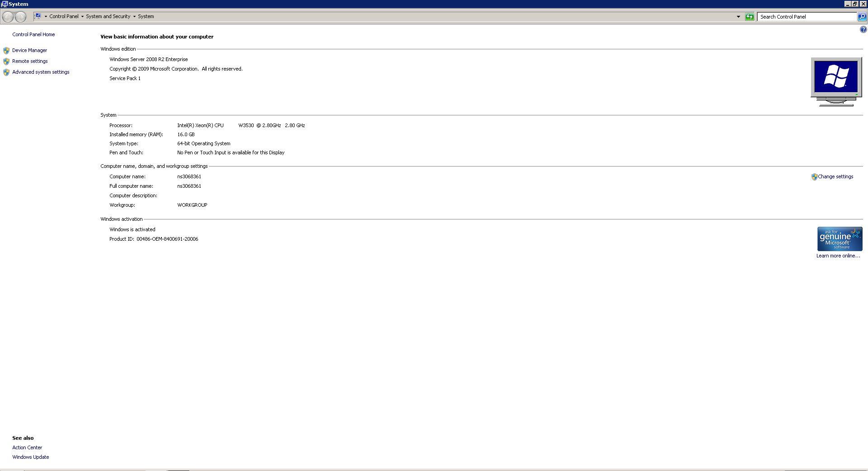The image size is (868, 471).
Task: Open Device Manager from the left pane
Action: pos(29,50)
